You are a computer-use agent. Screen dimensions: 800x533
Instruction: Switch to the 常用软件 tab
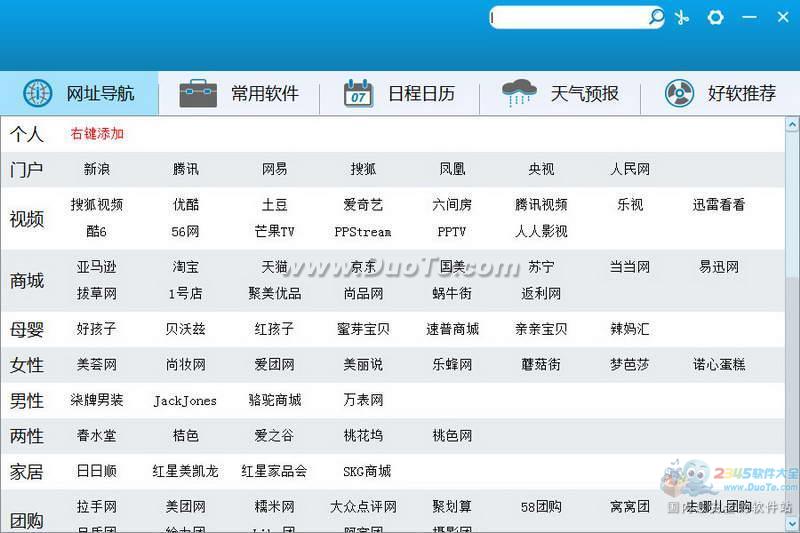239,93
